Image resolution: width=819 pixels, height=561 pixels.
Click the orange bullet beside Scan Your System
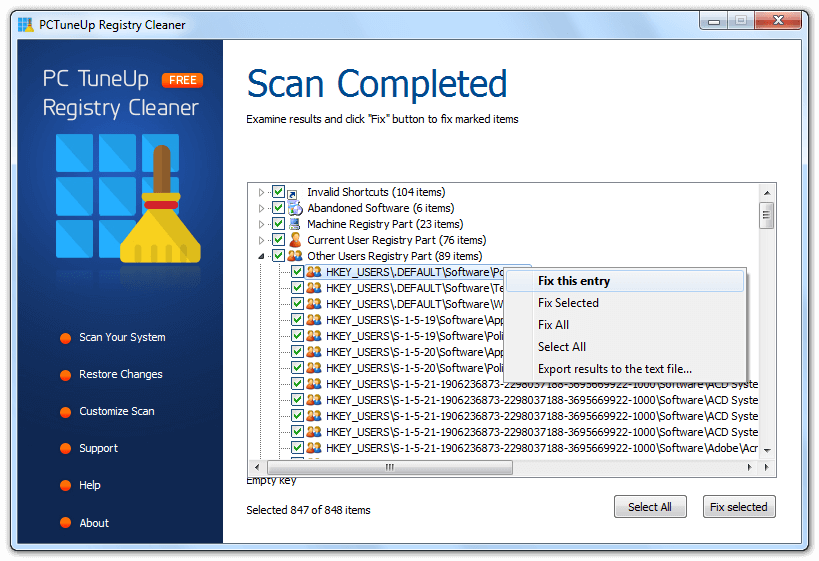coord(65,338)
